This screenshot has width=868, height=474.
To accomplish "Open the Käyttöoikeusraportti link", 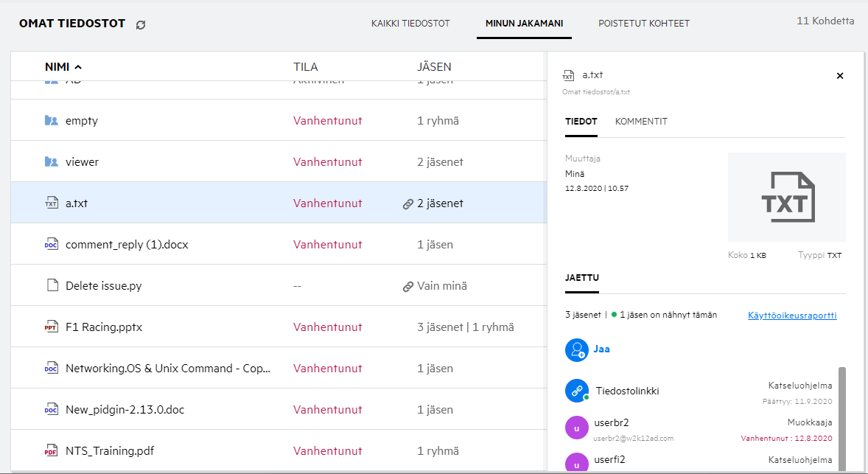I will pos(792,316).
